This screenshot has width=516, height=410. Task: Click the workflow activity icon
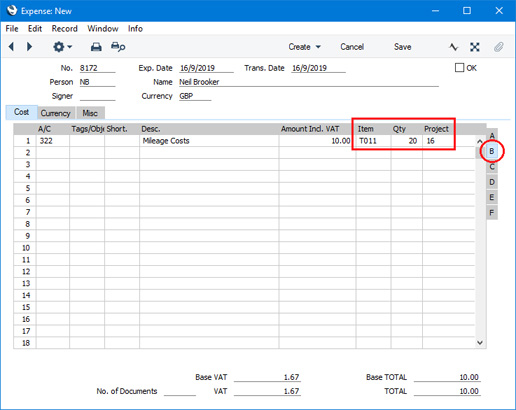454,47
